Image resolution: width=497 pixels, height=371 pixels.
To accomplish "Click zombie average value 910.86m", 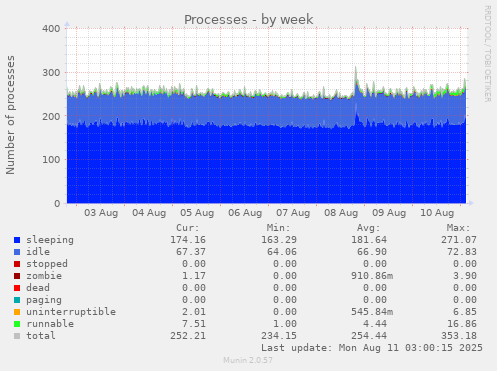I will 372,276.
